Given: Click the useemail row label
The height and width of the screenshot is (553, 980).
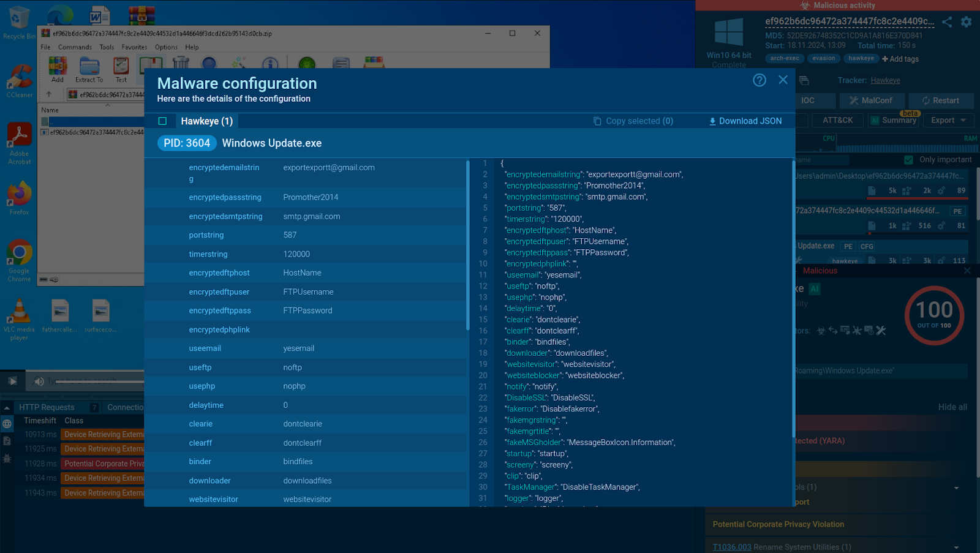Looking at the screenshot, I should tap(205, 348).
